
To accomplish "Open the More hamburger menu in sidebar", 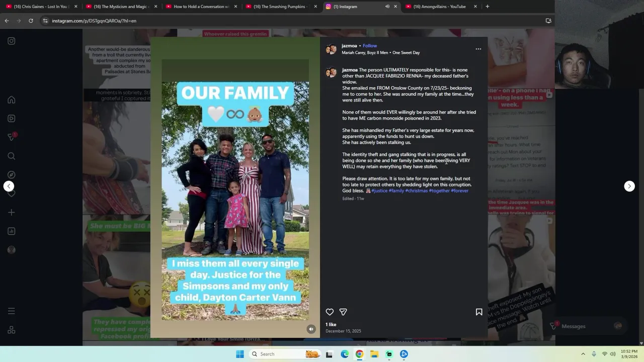I will pos(11,311).
